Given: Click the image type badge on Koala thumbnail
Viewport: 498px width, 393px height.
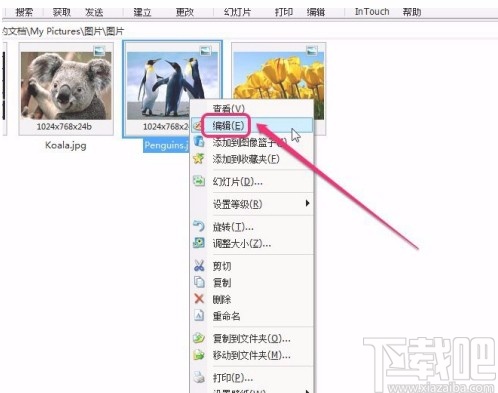Looking at the screenshot, I should coord(99,51).
